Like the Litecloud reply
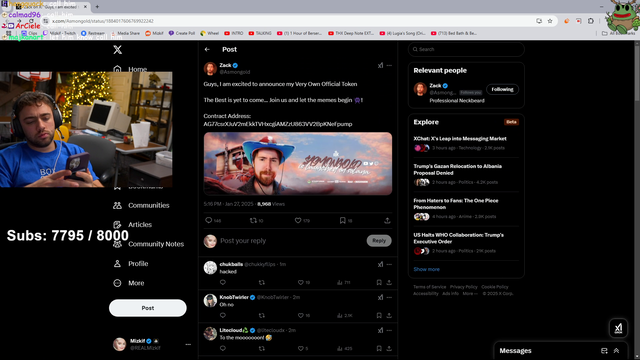This screenshot has width=640, height=360. (300, 349)
